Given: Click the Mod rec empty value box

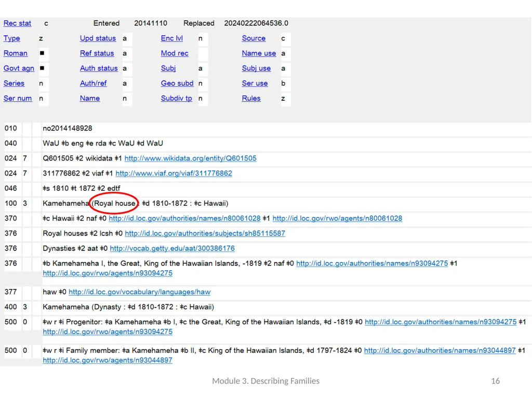Looking at the screenshot, I should 203,54.
